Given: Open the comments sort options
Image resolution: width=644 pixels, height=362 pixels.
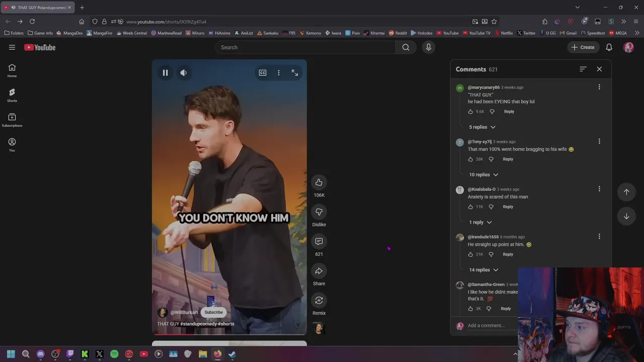Looking at the screenshot, I should coord(583,69).
